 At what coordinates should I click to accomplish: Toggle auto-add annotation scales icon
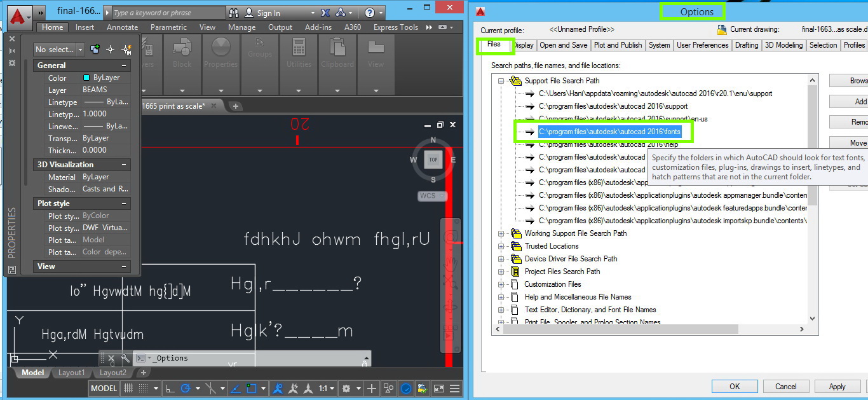pyautogui.click(x=293, y=389)
